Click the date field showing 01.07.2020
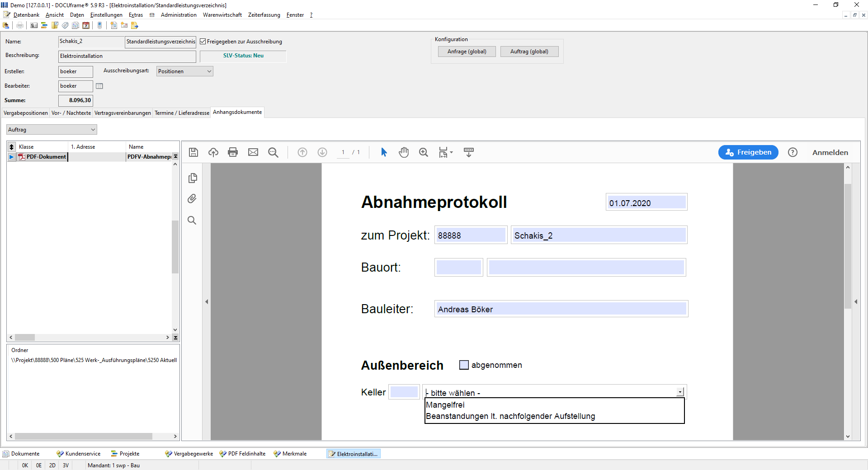This screenshot has width=868, height=470. click(646, 202)
